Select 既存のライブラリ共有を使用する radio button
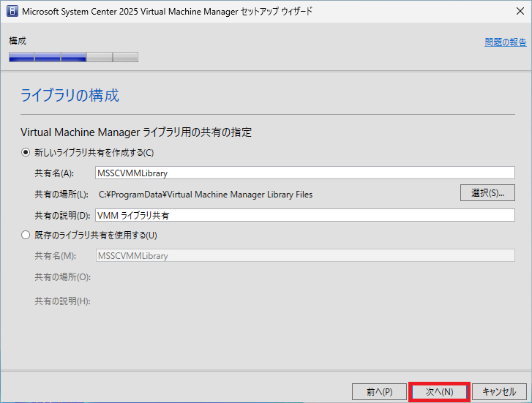This screenshot has height=403, width=532. point(26,235)
